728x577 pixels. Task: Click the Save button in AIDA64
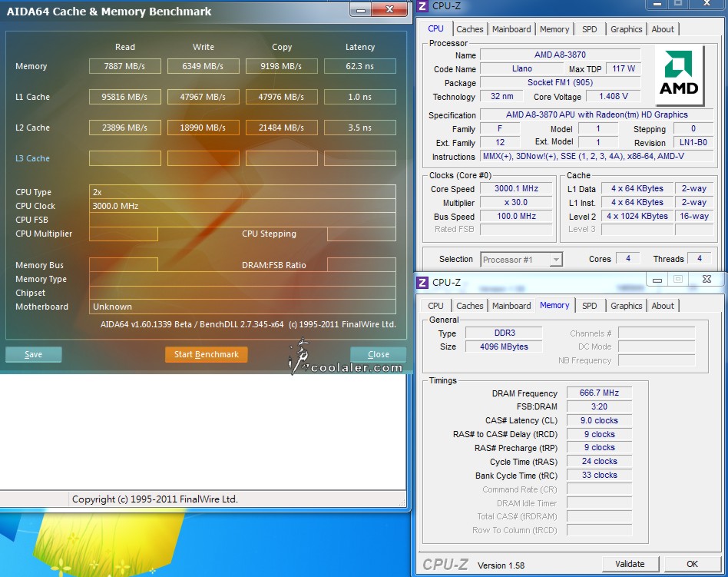34,354
